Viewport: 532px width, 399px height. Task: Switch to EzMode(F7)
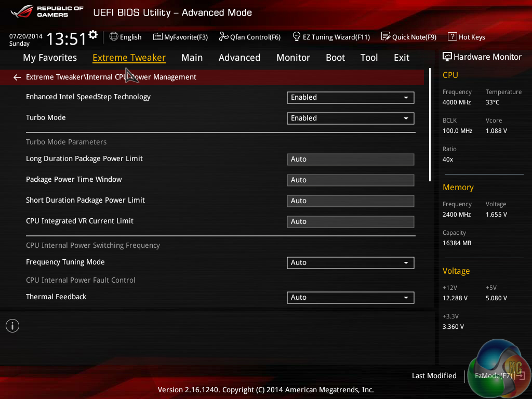(x=494, y=376)
